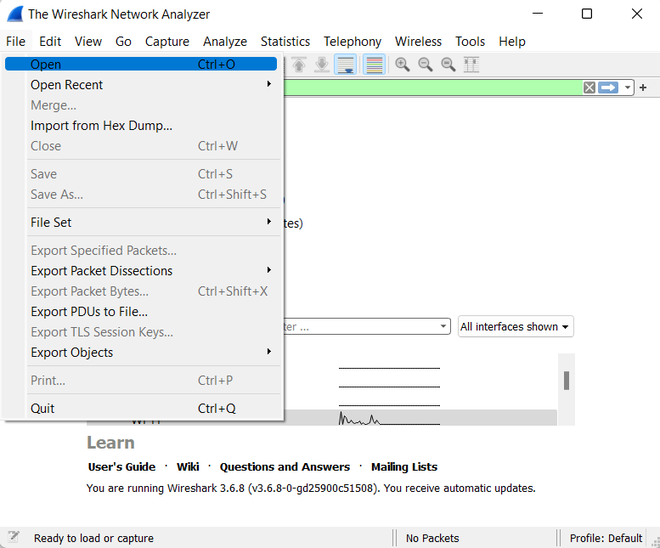Click the No Packets status text
The width and height of the screenshot is (660, 548).
point(432,538)
